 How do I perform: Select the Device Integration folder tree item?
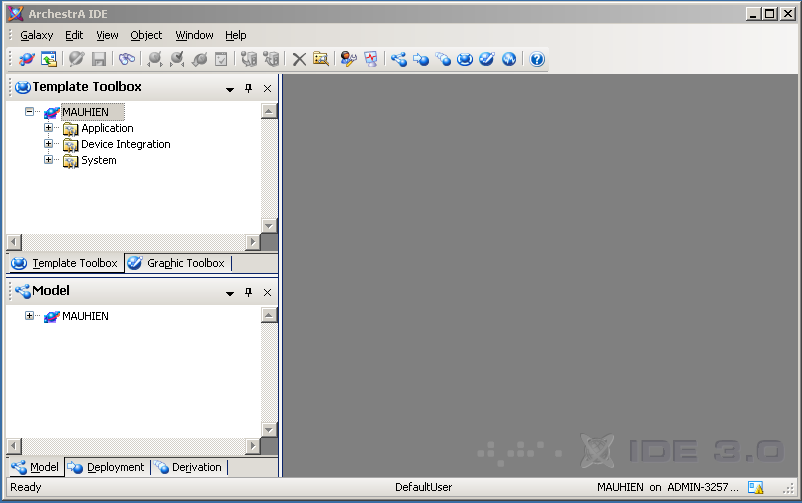click(x=126, y=144)
